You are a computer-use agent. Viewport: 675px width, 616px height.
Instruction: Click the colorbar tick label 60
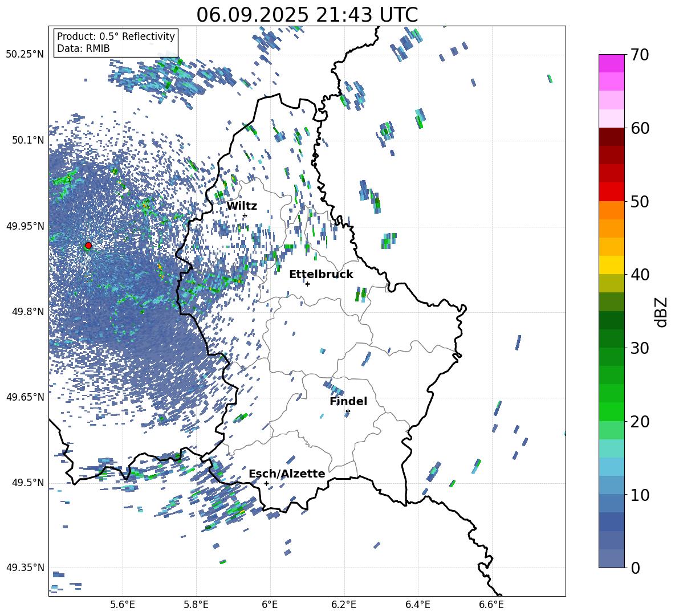click(x=640, y=128)
